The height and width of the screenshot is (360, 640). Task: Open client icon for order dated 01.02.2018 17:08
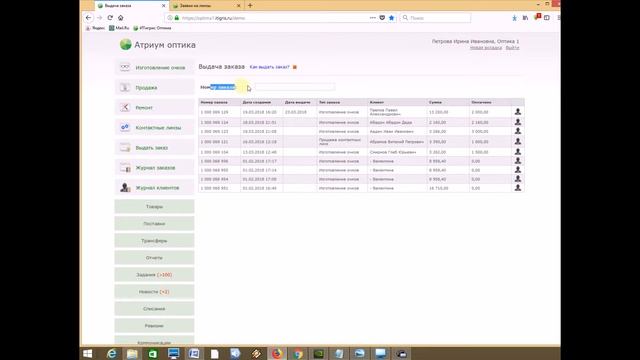click(x=518, y=179)
